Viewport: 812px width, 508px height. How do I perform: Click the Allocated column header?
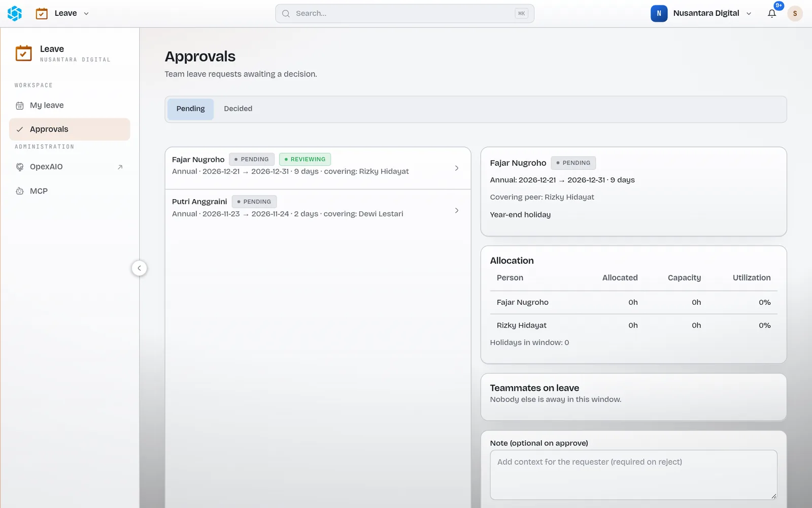[620, 278]
